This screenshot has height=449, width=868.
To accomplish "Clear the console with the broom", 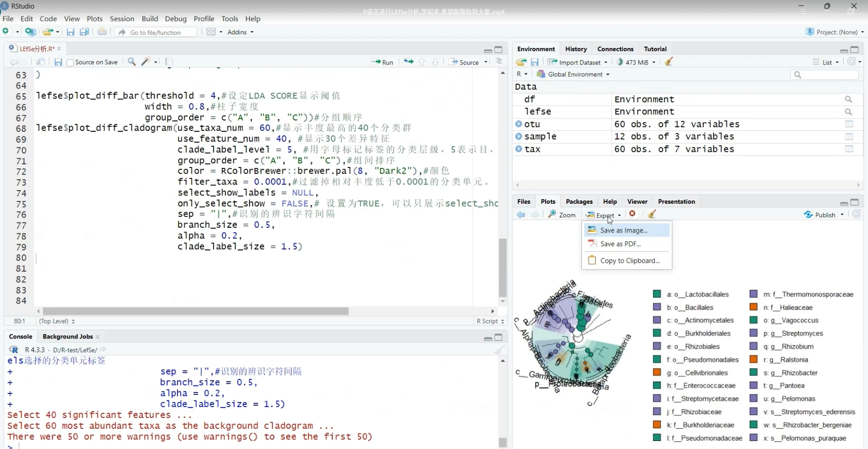I will coord(499,350).
